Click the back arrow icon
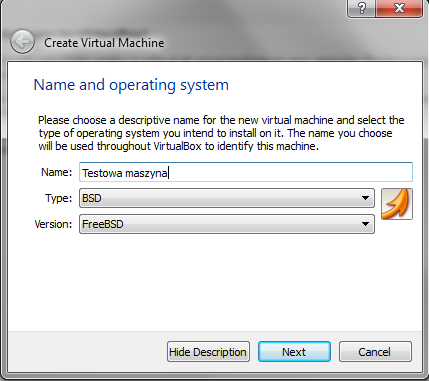Image resolution: width=429 pixels, height=381 pixels. pyautogui.click(x=22, y=42)
